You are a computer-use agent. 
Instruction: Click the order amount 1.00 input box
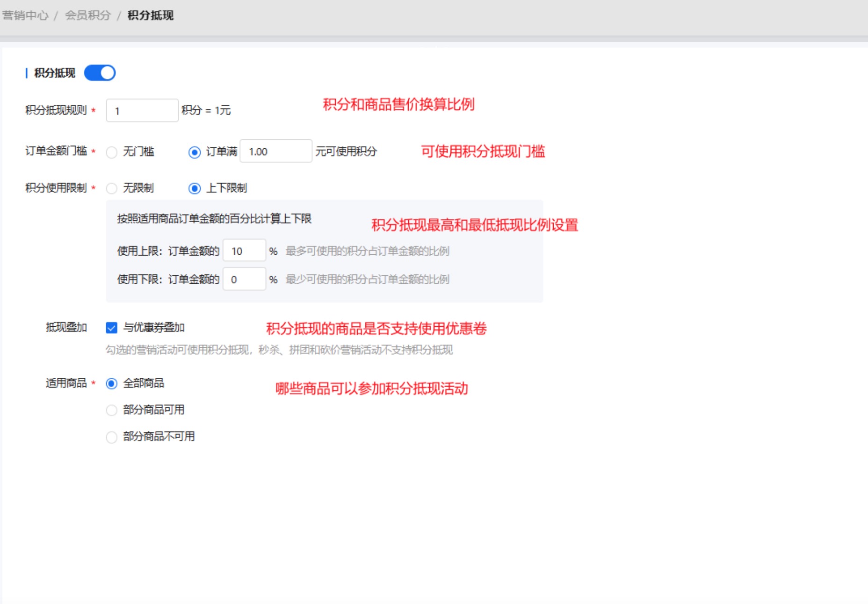[275, 151]
